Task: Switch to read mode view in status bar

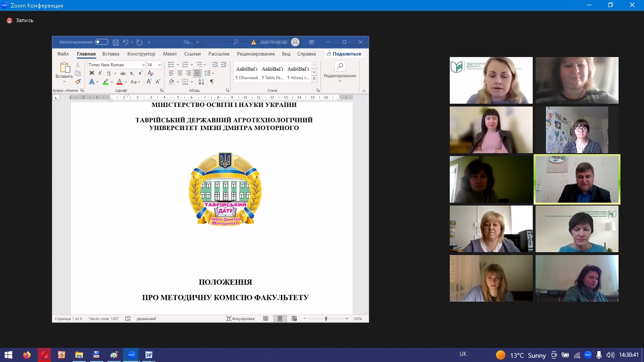Action: click(x=265, y=319)
